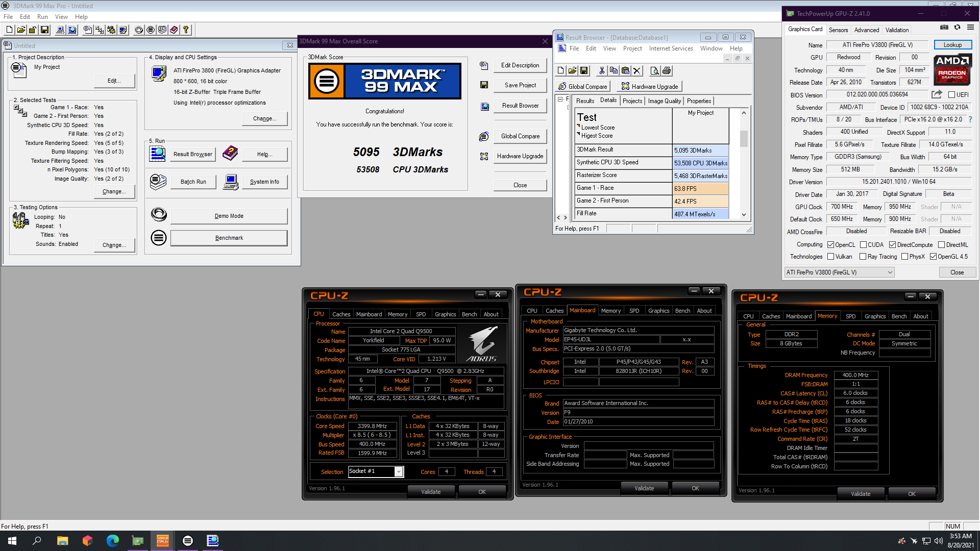Open Microsoft Edge from the taskbar
Screen dimensions: 980x551
(x=112, y=541)
